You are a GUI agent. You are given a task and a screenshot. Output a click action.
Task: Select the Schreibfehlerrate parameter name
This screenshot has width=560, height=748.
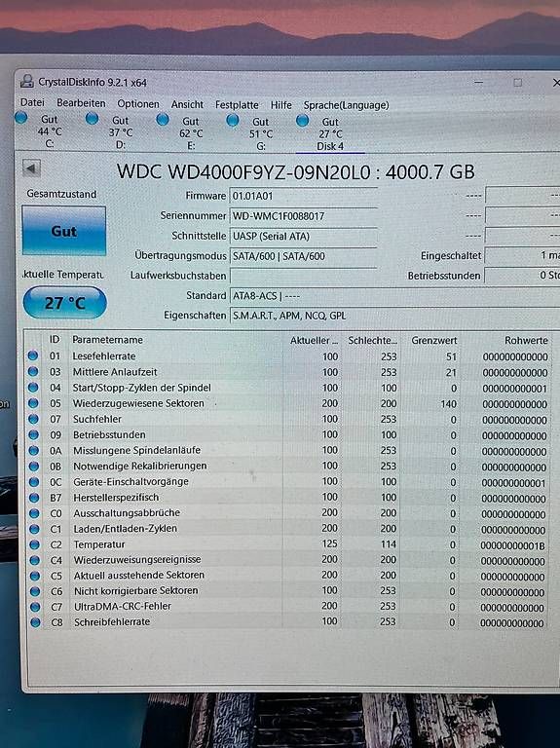click(112, 622)
